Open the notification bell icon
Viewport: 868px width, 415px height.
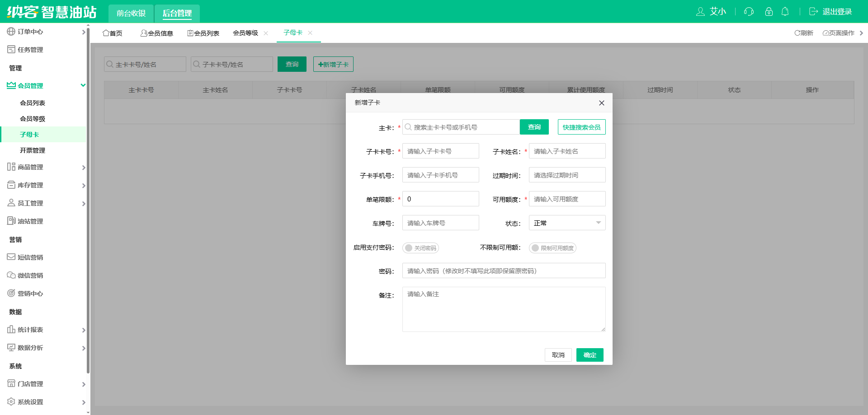pos(785,12)
